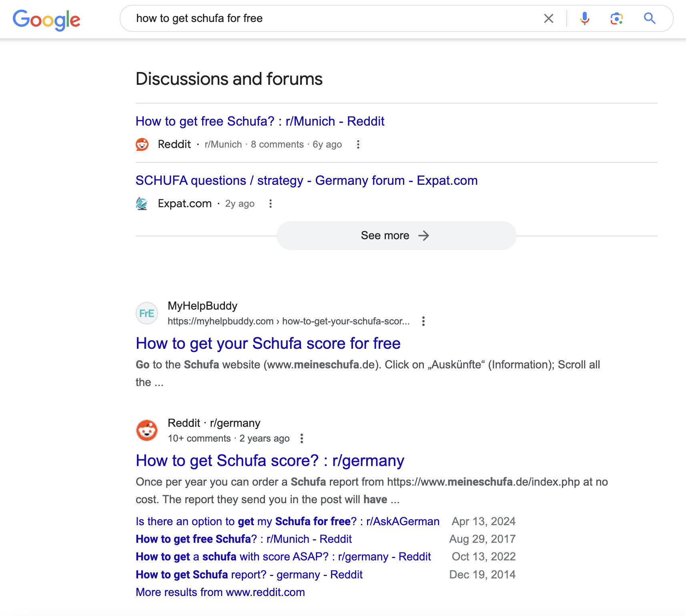
Task: Open the three-dot menu for the Reddit r/Munich result
Action: coord(357,144)
